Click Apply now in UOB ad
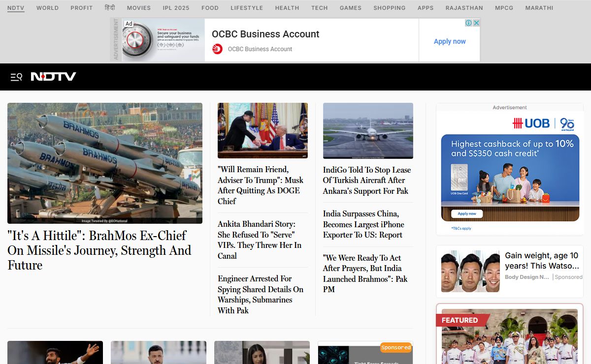 point(467,213)
